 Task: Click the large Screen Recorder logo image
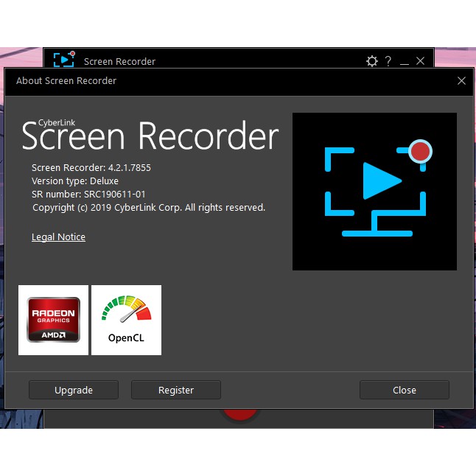(374, 192)
